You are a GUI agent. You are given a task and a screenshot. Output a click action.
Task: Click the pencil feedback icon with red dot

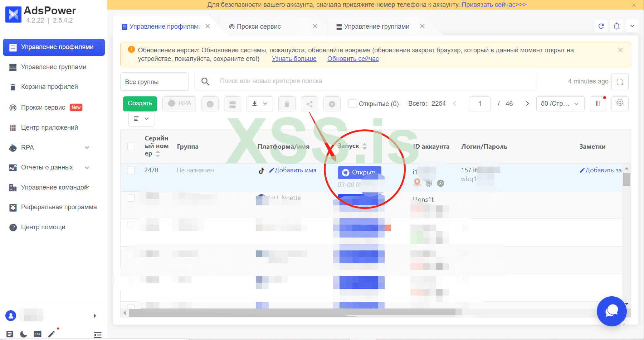click(52, 334)
